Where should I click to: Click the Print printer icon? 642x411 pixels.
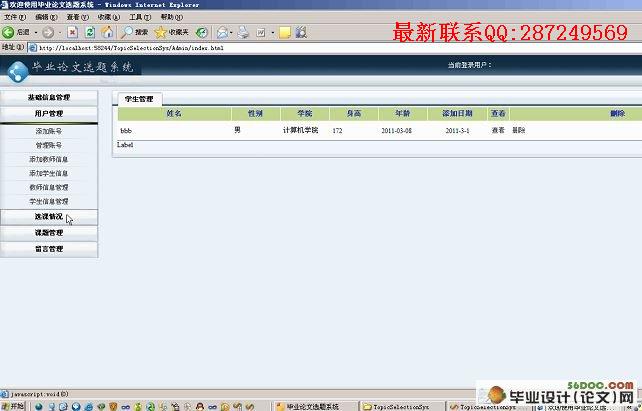pyautogui.click(x=243, y=32)
